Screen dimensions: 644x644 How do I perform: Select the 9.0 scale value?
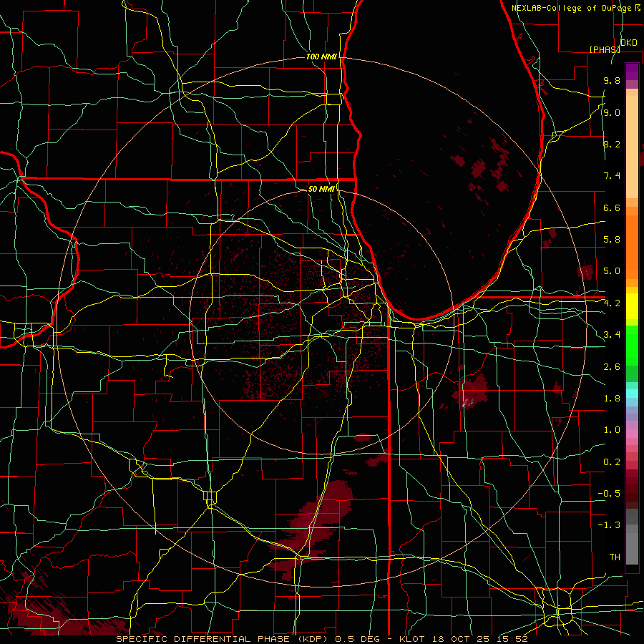(612, 112)
